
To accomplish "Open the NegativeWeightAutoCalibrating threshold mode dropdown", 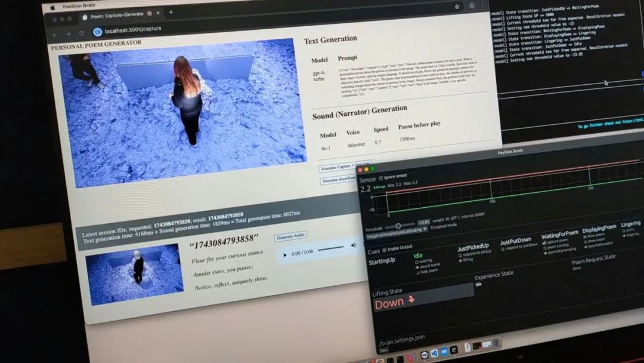I will point(397,232).
